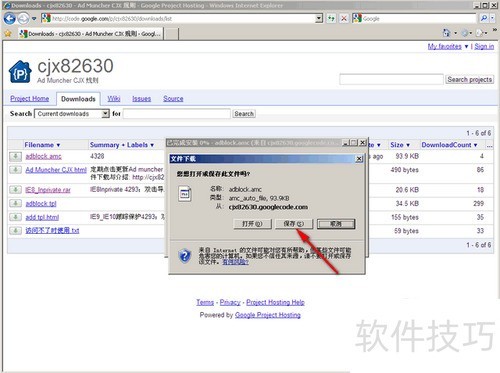The height and width of the screenshot is (373, 500).
Task: Click download arrow icon for add.tpl.html
Action: click(x=15, y=217)
